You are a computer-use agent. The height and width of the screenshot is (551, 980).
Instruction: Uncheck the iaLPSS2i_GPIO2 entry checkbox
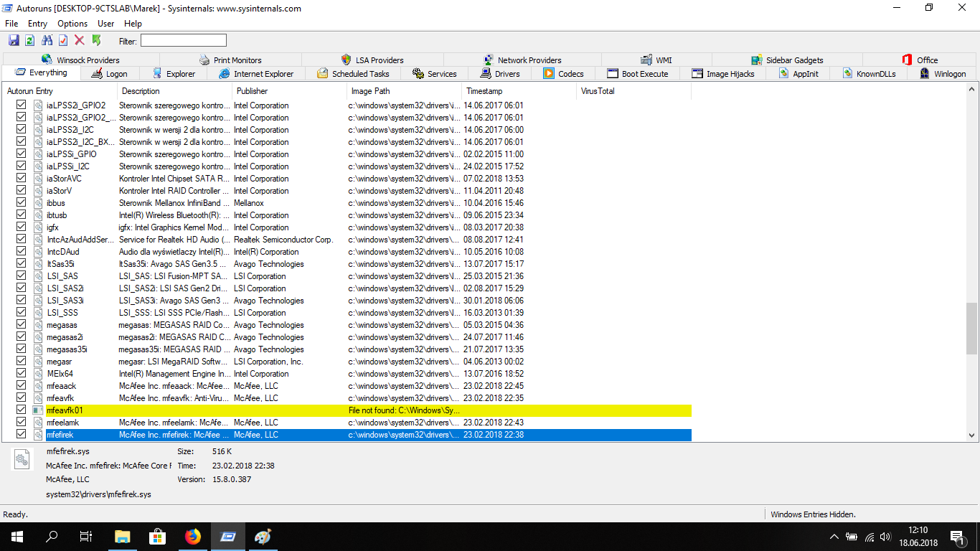click(21, 105)
